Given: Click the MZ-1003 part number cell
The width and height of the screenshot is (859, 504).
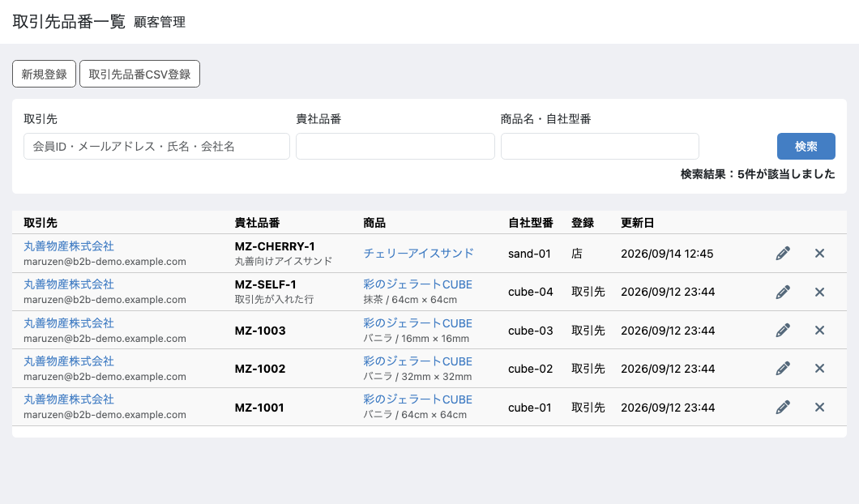Looking at the screenshot, I should point(260,331).
